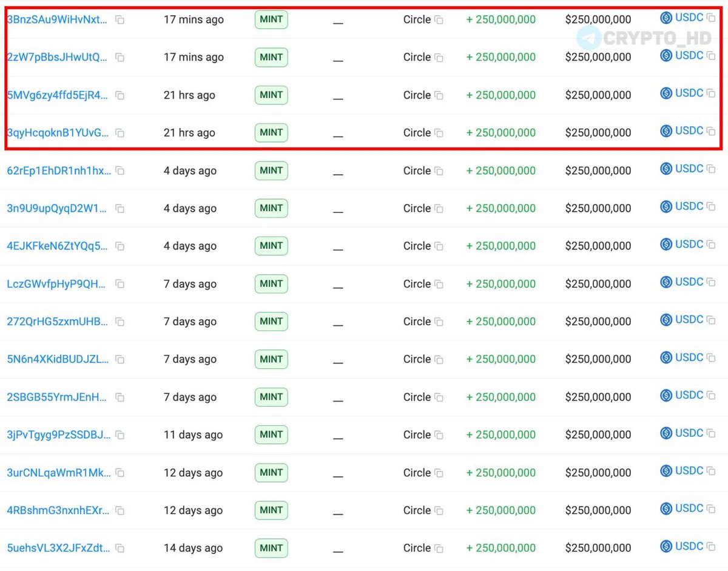Click the "11 days ago" timestamp
Screen dimensions: 728x571
193,434
